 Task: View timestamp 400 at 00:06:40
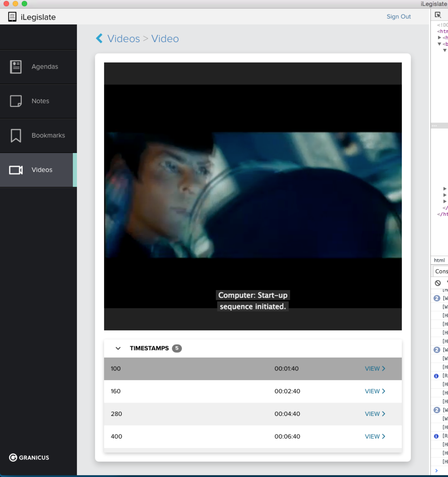click(x=375, y=436)
